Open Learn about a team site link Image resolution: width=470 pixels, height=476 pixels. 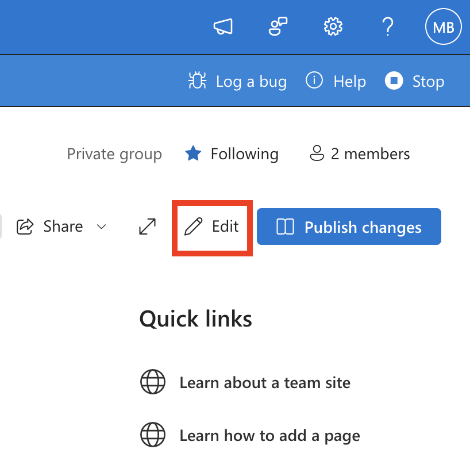coord(245,382)
